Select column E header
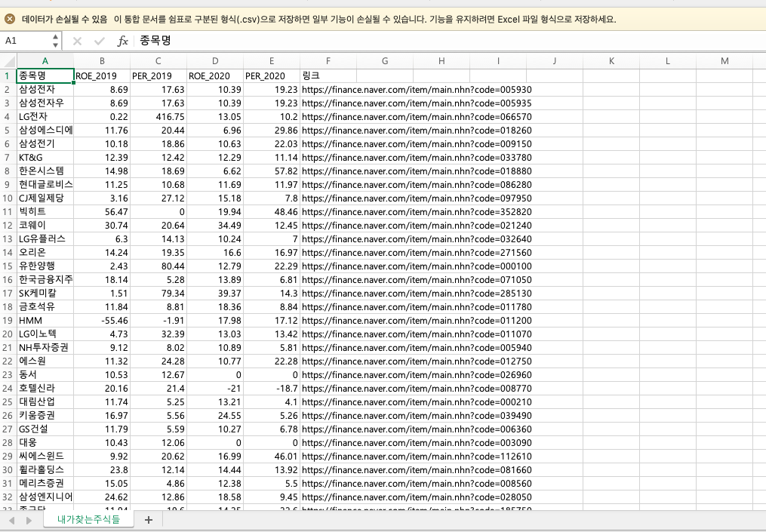 (272, 61)
